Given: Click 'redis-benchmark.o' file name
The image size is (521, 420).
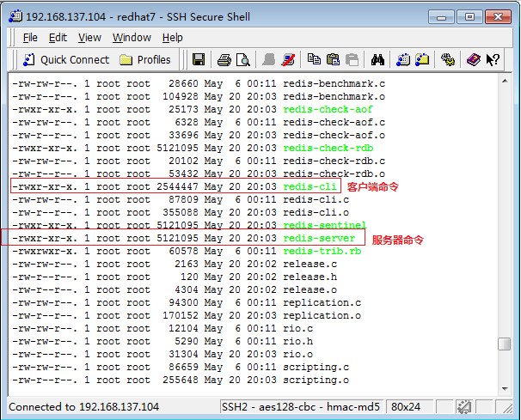Looking at the screenshot, I should pyautogui.click(x=334, y=96).
